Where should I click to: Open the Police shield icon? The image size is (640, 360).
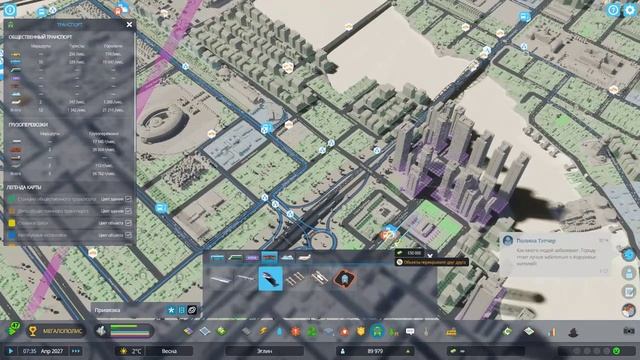click(x=361, y=331)
